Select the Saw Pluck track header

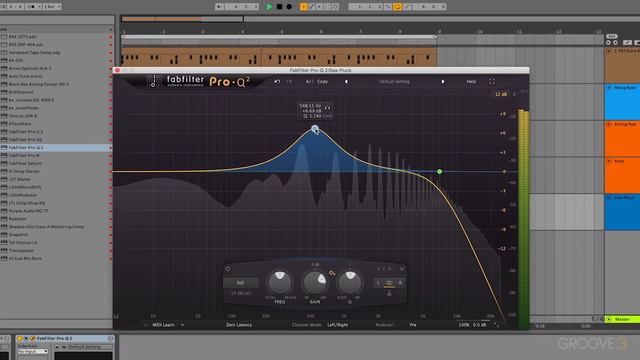(x=622, y=212)
